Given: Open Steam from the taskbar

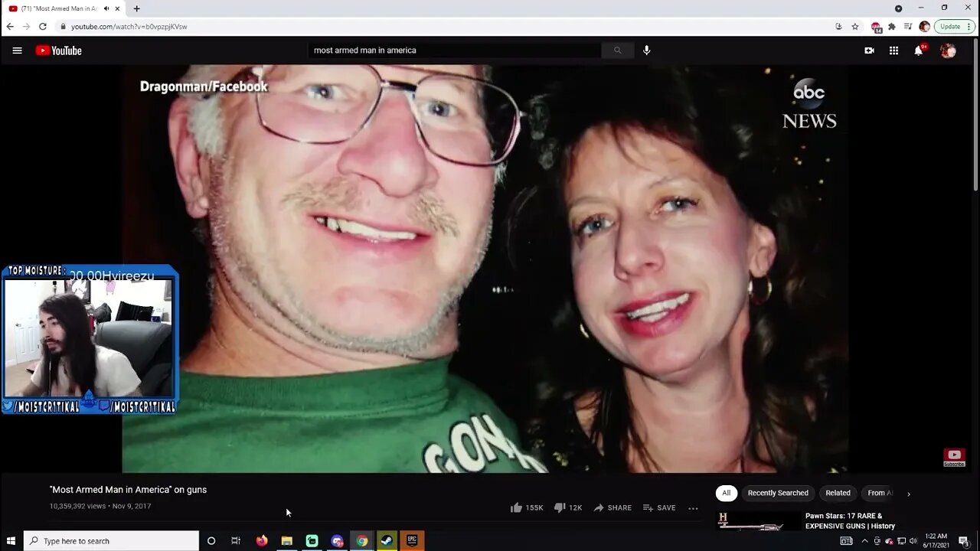Looking at the screenshot, I should [387, 541].
